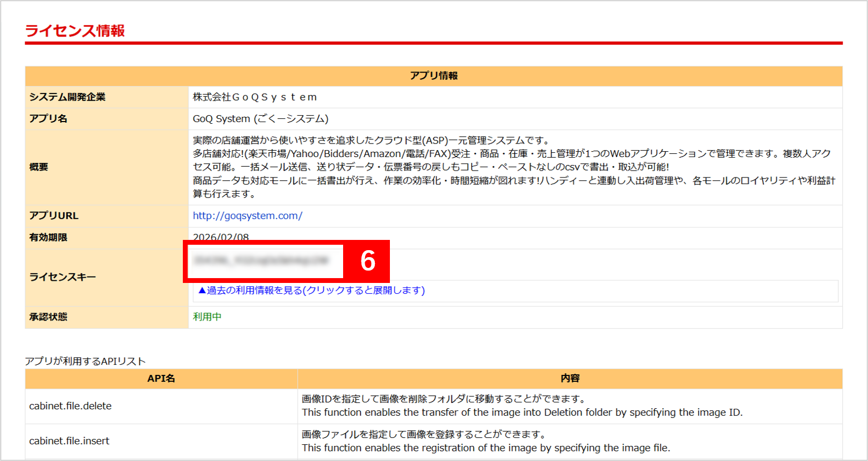Click the 有効期限 row label
This screenshot has width=868, height=461.
pyautogui.click(x=48, y=237)
